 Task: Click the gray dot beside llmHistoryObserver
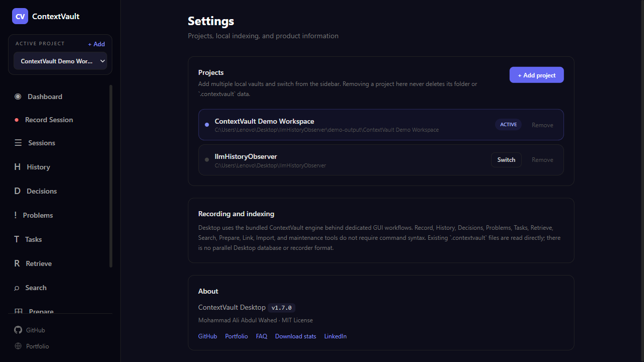coord(207,160)
